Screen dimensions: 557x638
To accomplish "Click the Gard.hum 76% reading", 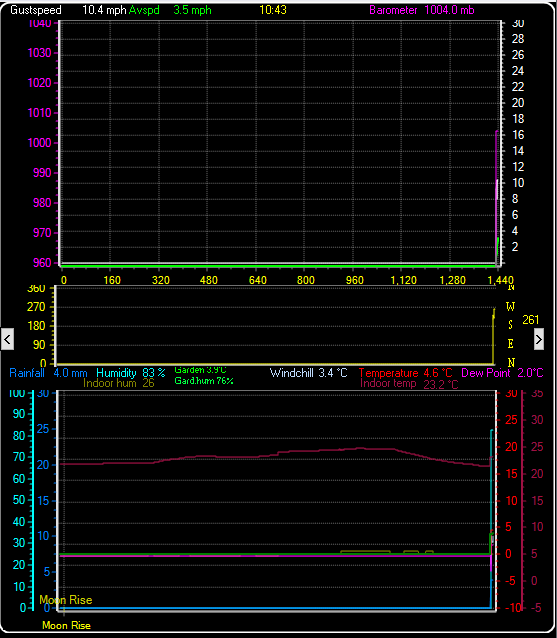I will (x=204, y=381).
